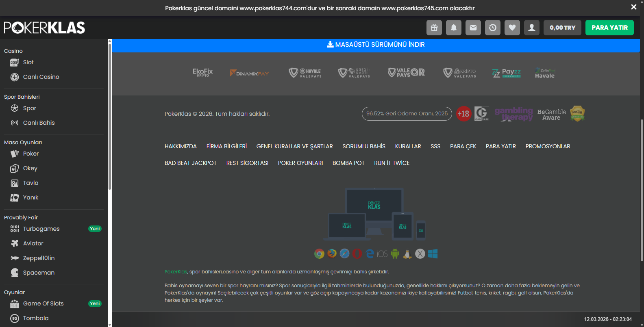This screenshot has height=327, width=644.
Task: Click the Spor soccer ball icon
Action: click(15, 108)
